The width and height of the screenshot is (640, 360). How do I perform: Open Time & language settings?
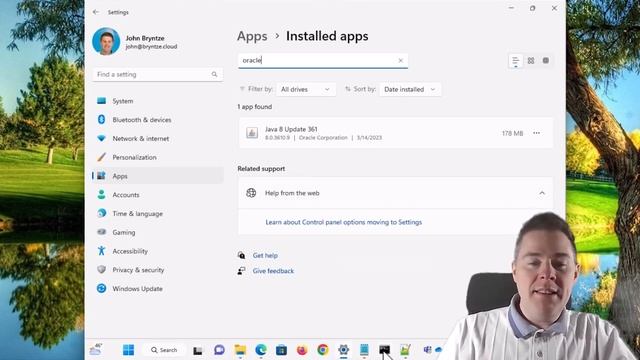(x=158, y=213)
